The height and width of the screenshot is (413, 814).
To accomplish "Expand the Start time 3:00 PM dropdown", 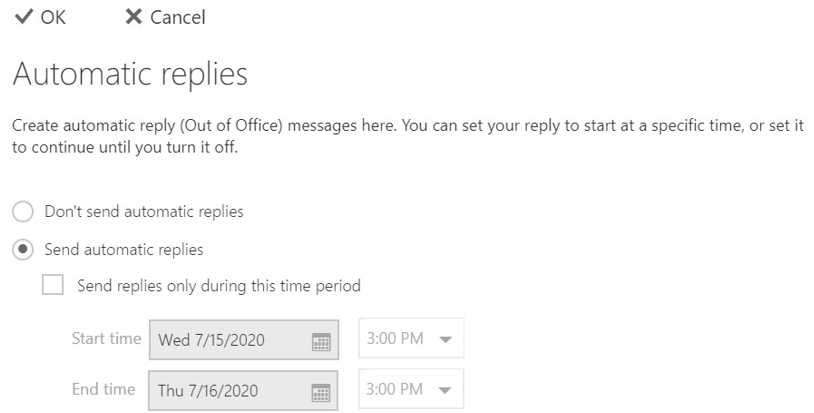I will click(411, 338).
